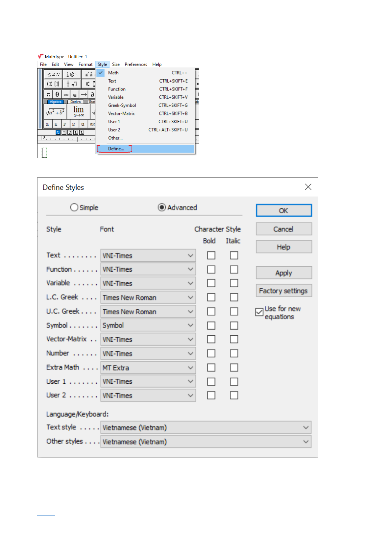Image resolution: width=392 pixels, height=554 pixels.
Task: Insert the square root a²+b² expression
Action: [x=55, y=112]
